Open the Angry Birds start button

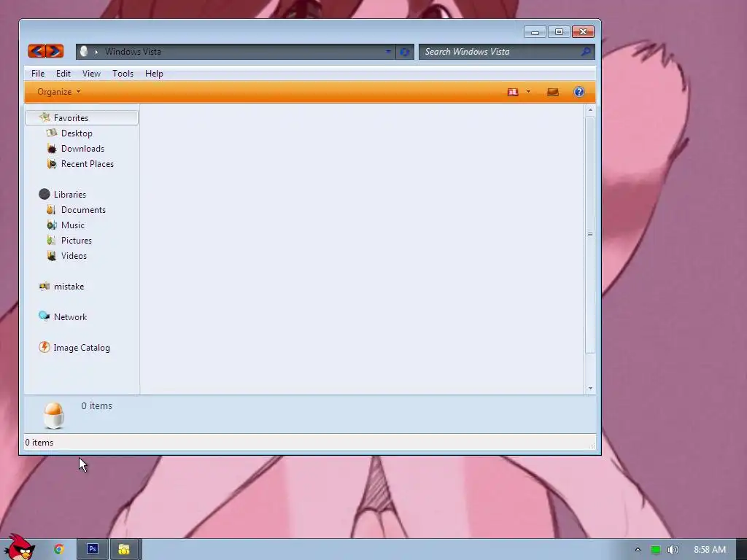[18, 547]
